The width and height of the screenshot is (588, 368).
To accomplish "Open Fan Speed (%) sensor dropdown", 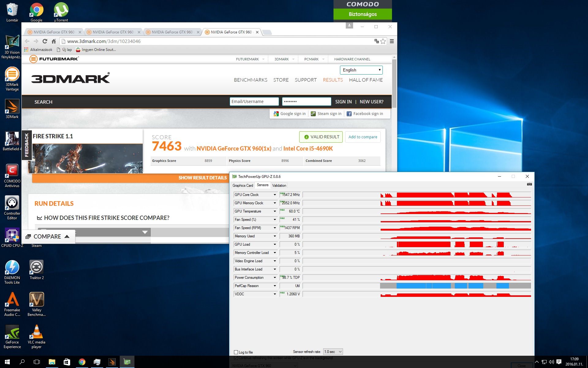I will 275,220.
